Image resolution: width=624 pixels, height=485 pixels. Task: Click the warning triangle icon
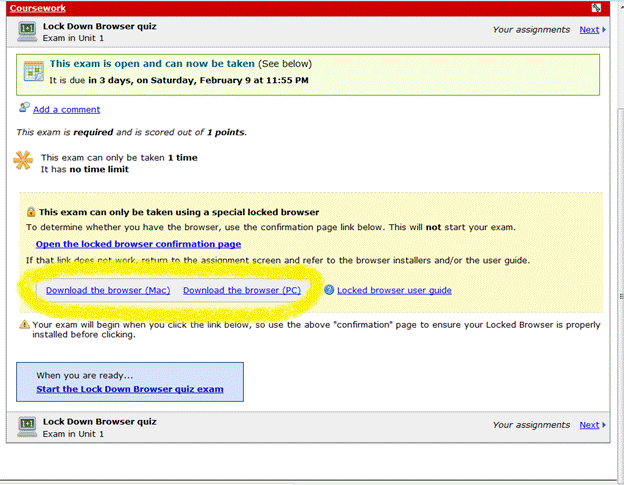tap(25, 325)
